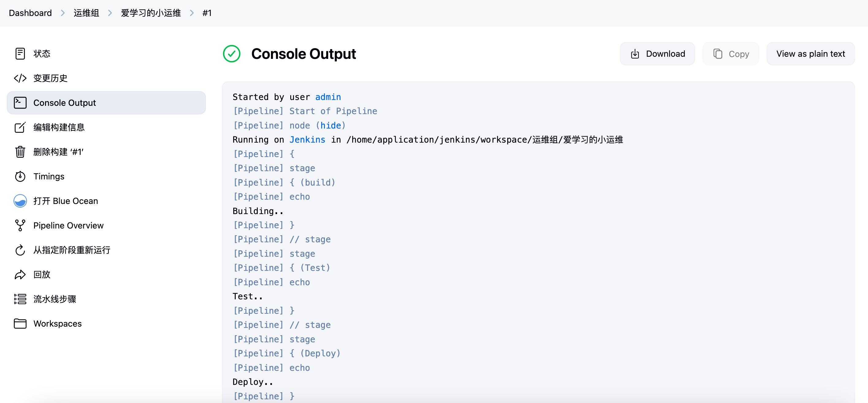The width and height of the screenshot is (868, 403).
Task: Expand breadcrumb chevron after 运维组
Action: tap(110, 13)
